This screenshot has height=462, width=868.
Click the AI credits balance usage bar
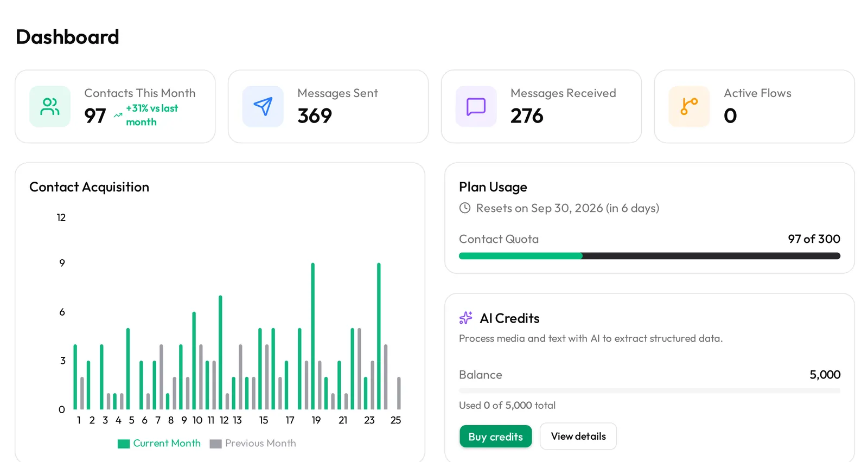point(649,390)
